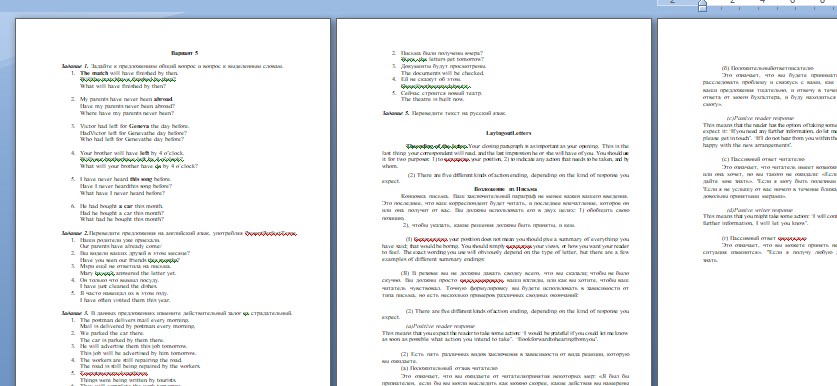
Task: Click 'We parked the car there.'
Action: 112,333
